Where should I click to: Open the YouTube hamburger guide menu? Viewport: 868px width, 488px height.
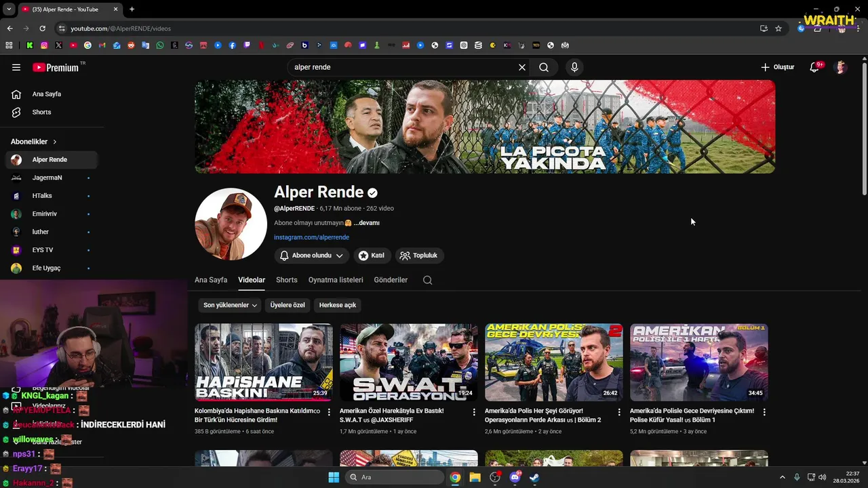[16, 67]
